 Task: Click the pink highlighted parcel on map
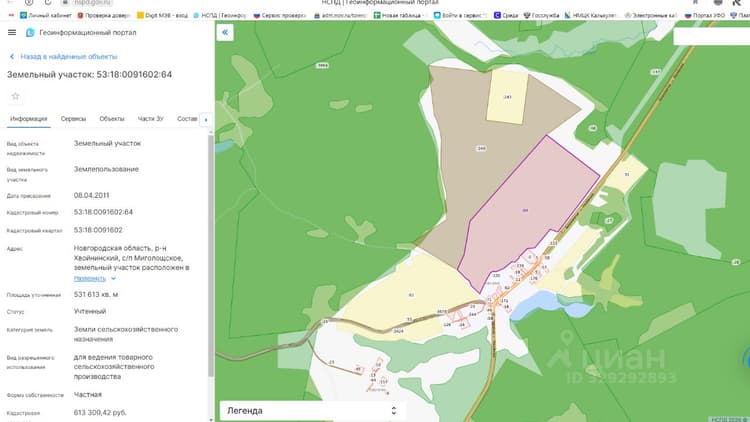point(526,211)
